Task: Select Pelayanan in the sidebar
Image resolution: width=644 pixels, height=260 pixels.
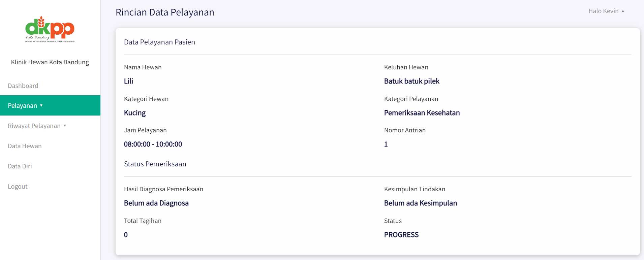Action: tap(22, 105)
